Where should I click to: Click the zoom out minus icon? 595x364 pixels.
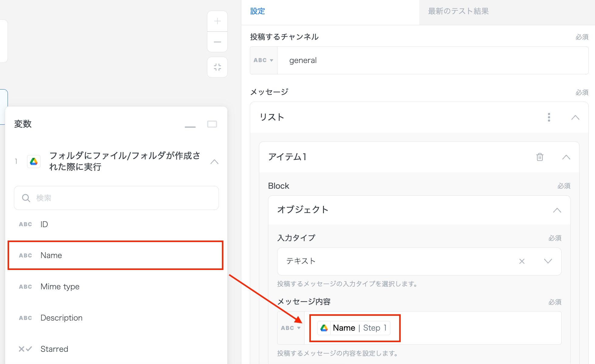point(217,42)
